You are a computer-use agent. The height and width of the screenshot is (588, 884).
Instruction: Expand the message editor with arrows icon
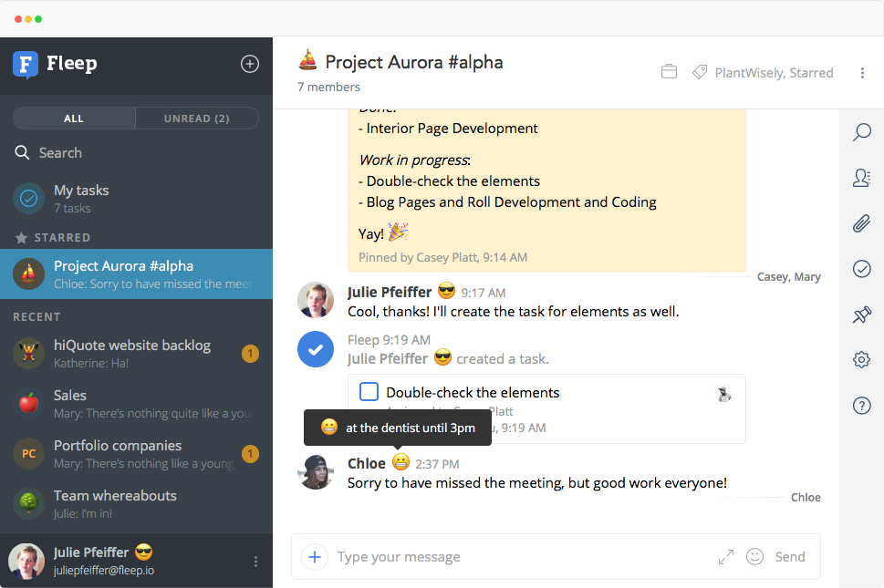pyautogui.click(x=726, y=556)
